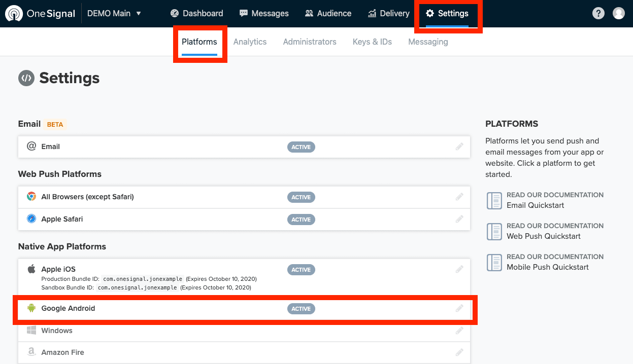The image size is (633, 364).
Task: Edit Apple iOS platform pencil icon
Action: click(459, 269)
